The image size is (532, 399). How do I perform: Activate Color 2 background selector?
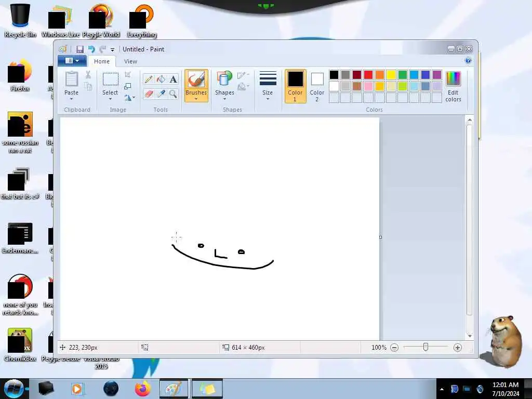[317, 86]
